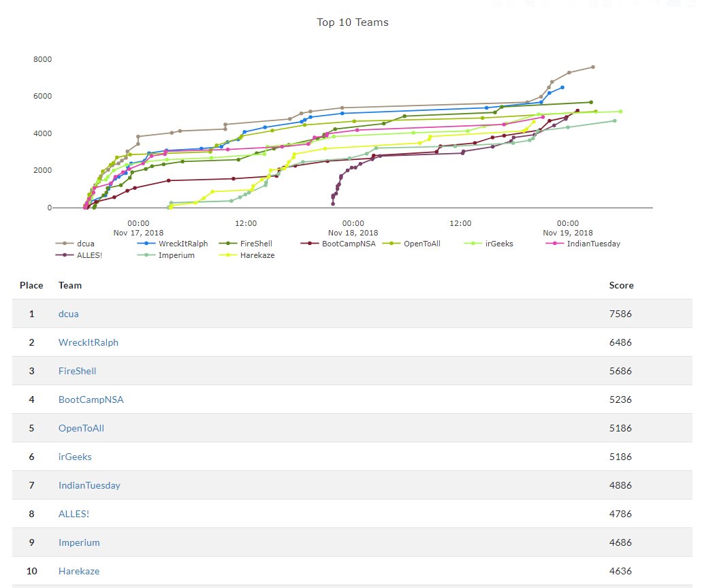Click place number 1 in table
The width and height of the screenshot is (702, 588).
coord(31,314)
